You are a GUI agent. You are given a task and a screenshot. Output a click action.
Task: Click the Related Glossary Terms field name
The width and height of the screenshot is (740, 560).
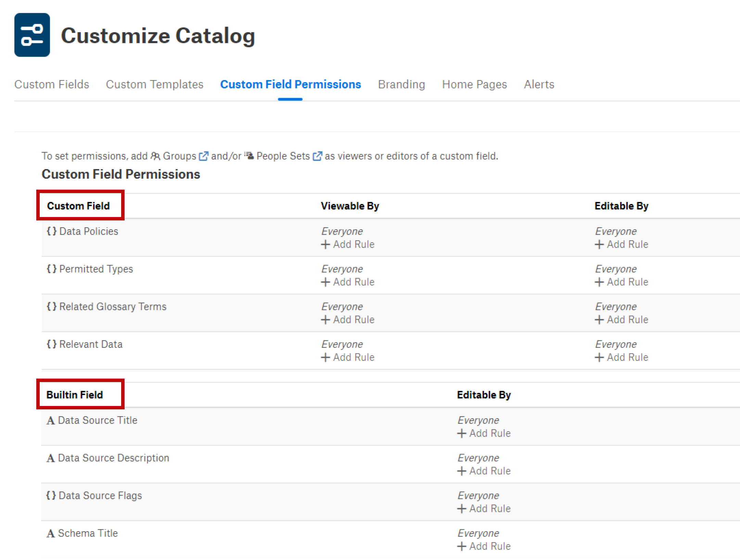(x=113, y=307)
